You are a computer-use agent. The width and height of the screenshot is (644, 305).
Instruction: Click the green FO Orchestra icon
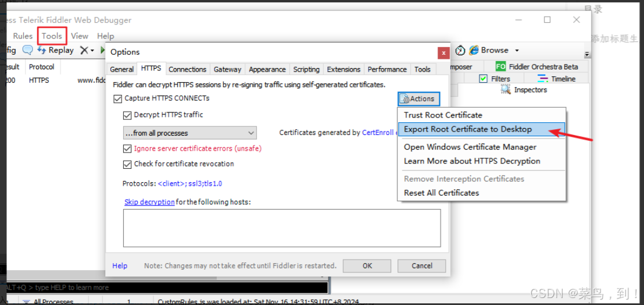tap(500, 66)
